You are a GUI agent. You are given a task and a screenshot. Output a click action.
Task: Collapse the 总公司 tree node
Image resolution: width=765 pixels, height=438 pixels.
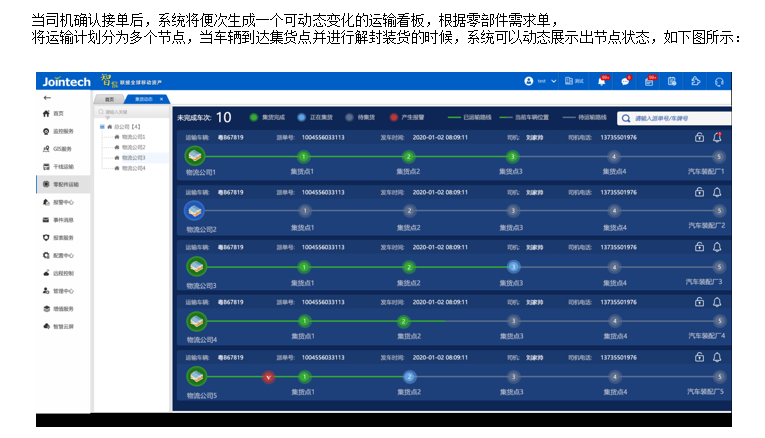(x=102, y=127)
